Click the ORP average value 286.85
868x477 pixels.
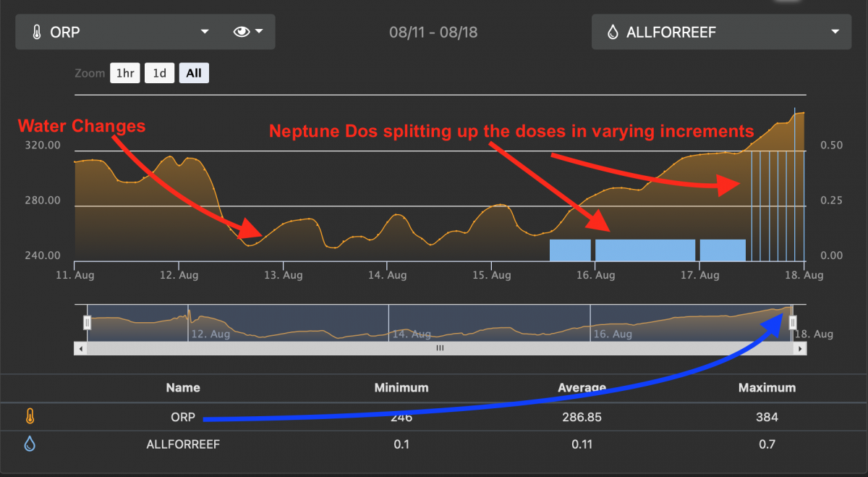pos(580,418)
